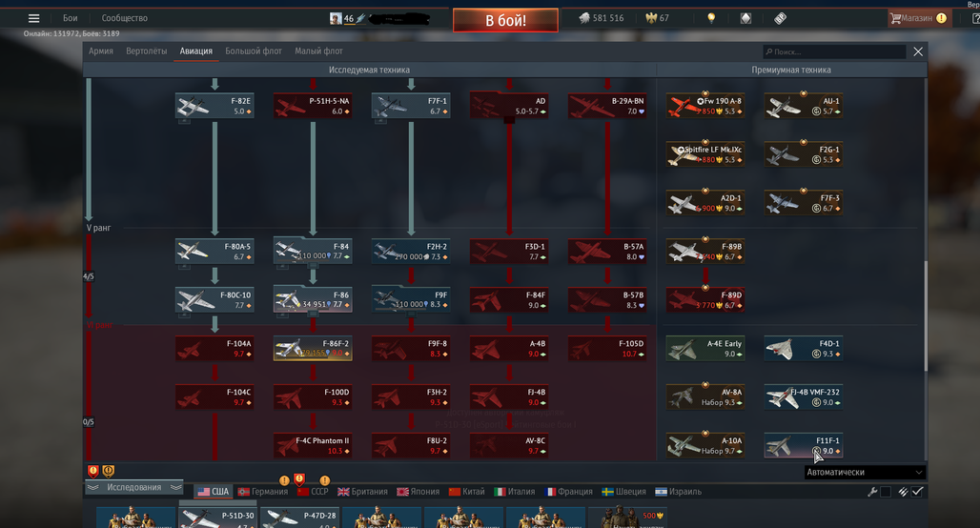Open the Автоматически dropdown

pyautogui.click(x=865, y=473)
